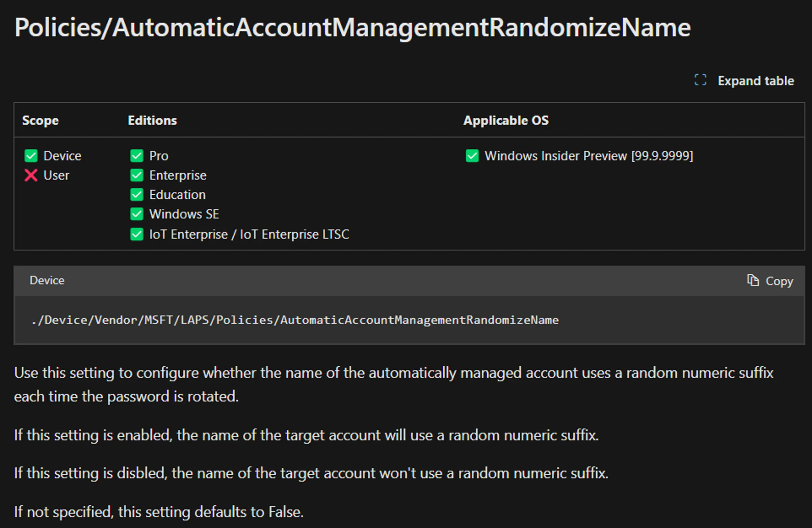Click the Device scope text

pos(62,156)
